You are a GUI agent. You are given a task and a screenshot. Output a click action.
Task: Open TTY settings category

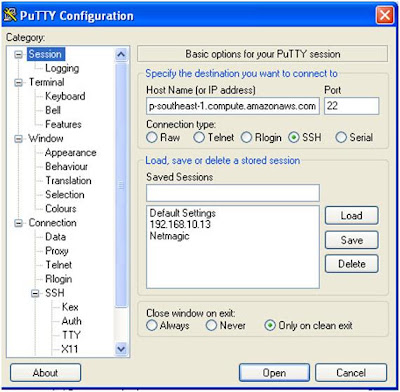click(x=71, y=335)
